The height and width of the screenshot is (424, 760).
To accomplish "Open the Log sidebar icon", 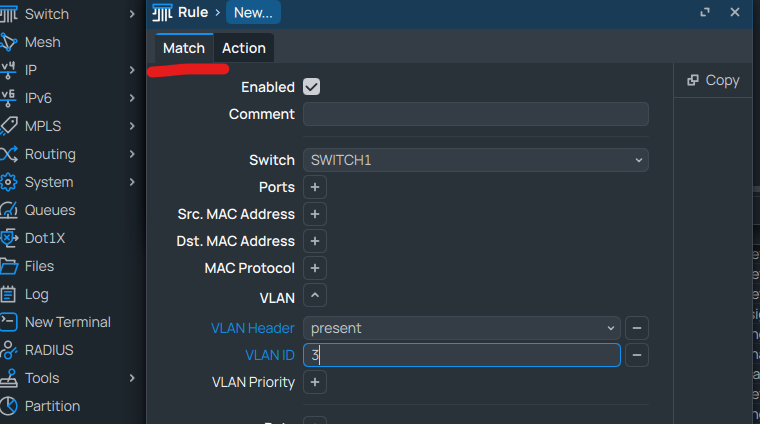I will click(10, 294).
